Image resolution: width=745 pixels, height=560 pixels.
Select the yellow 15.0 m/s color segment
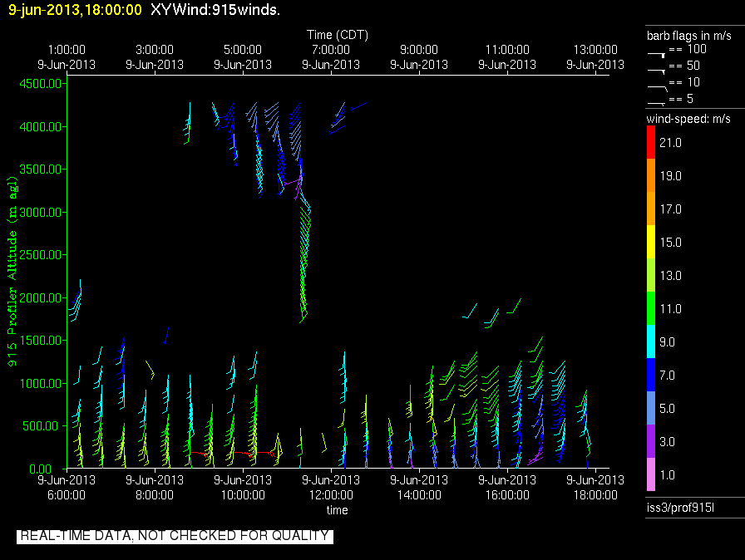coord(656,243)
